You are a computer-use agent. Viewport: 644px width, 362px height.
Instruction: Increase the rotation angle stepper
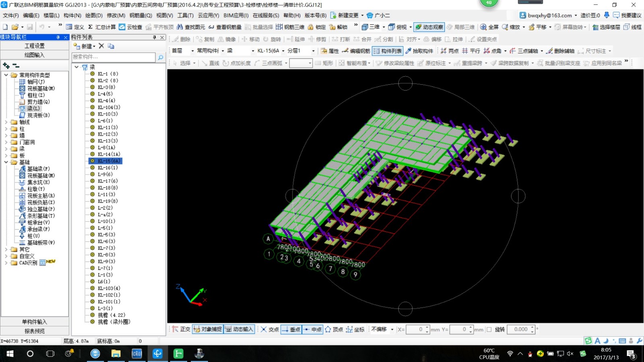pos(533,327)
